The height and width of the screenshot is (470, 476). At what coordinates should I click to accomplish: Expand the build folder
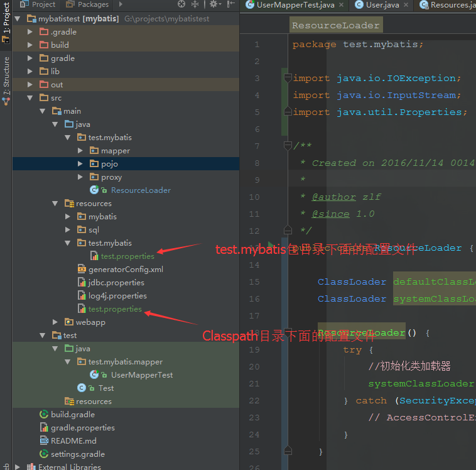click(x=30, y=45)
